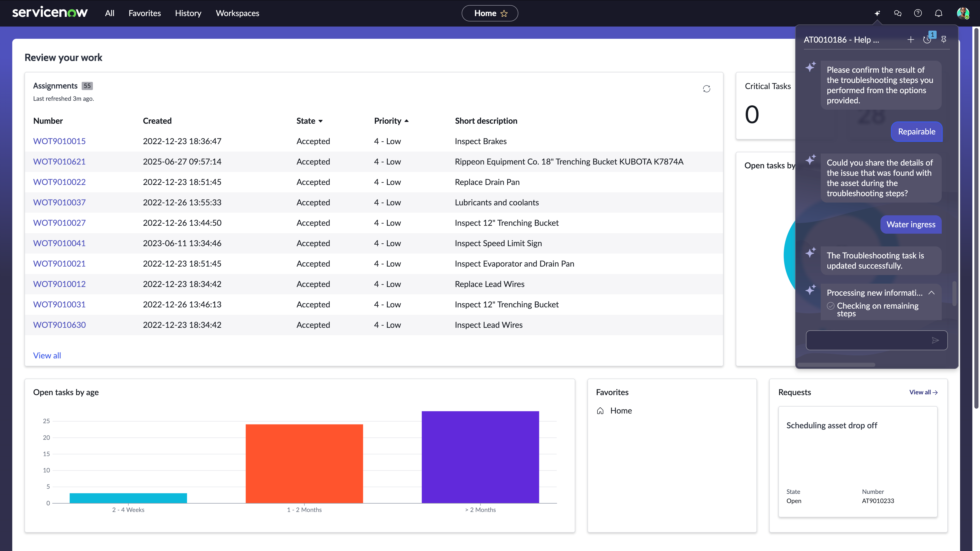This screenshot has width=980, height=551.
Task: Open the Now Assist sparkle icon
Action: (877, 13)
